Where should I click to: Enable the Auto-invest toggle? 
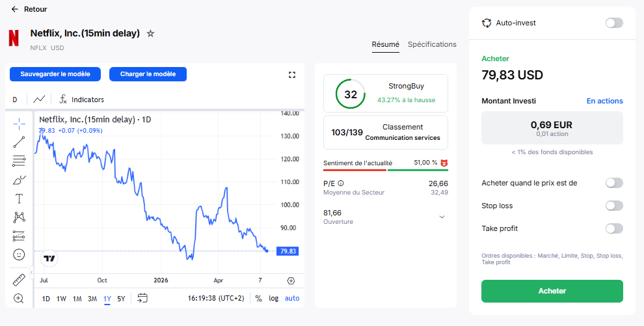614,23
